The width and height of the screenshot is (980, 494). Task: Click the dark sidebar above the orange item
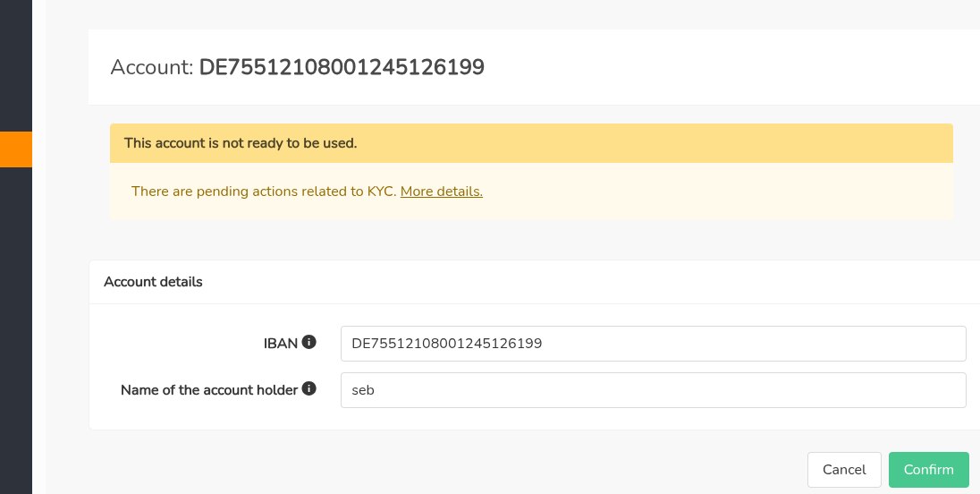16,63
